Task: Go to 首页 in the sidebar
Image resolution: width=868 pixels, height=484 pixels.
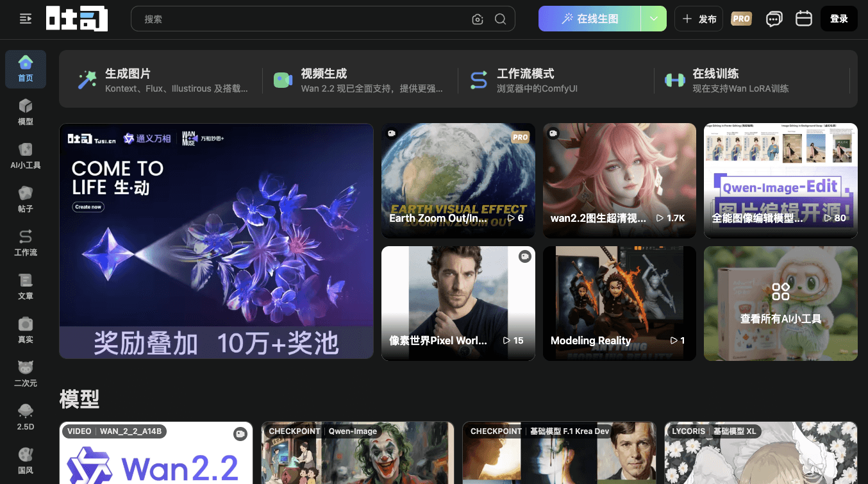Action: tap(26, 69)
